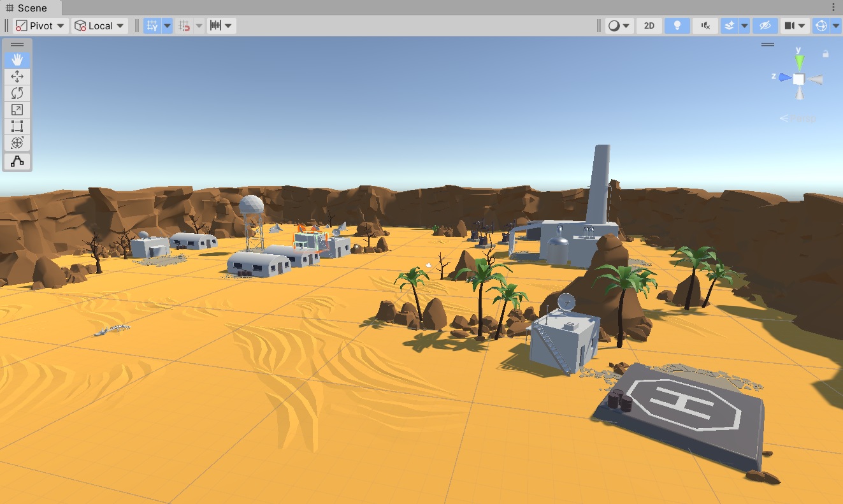Viewport: 843px width, 504px height.
Task: Click the tools overlay handle bar
Action: pyautogui.click(x=17, y=45)
